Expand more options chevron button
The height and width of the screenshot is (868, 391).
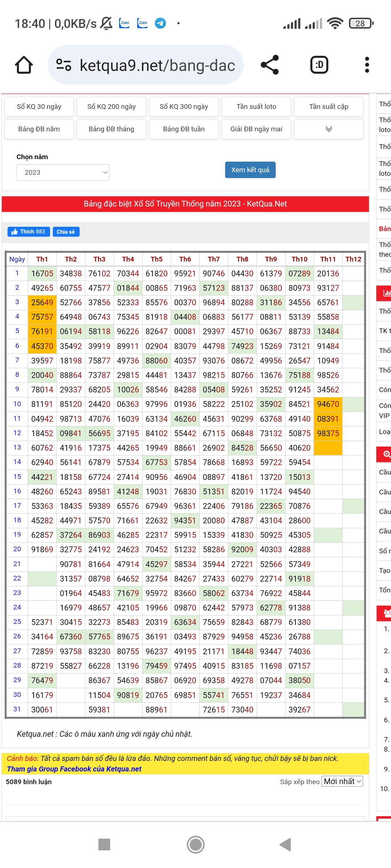pos(328,129)
